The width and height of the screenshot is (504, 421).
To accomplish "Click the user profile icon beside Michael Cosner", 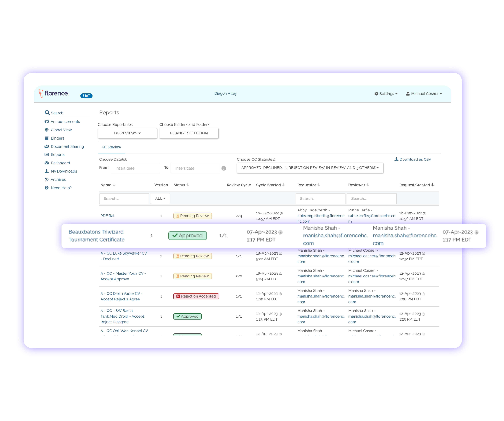I will [408, 94].
